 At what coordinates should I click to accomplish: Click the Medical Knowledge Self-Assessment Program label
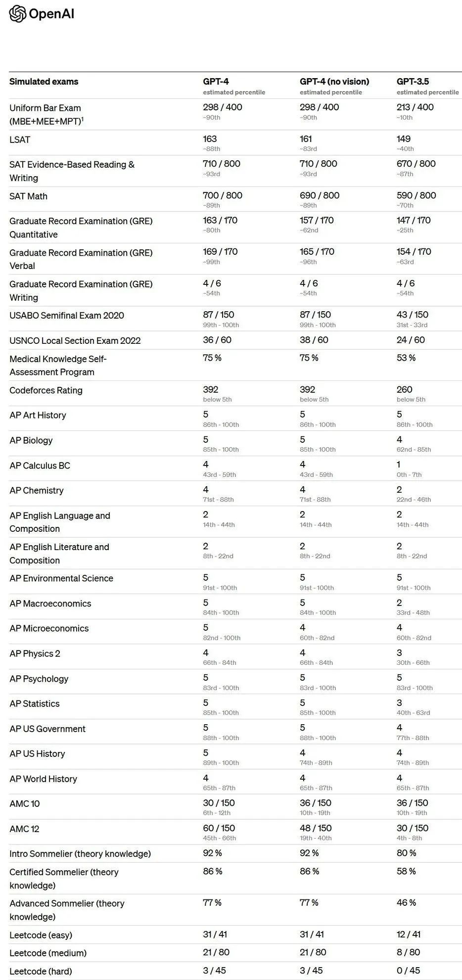(58, 366)
